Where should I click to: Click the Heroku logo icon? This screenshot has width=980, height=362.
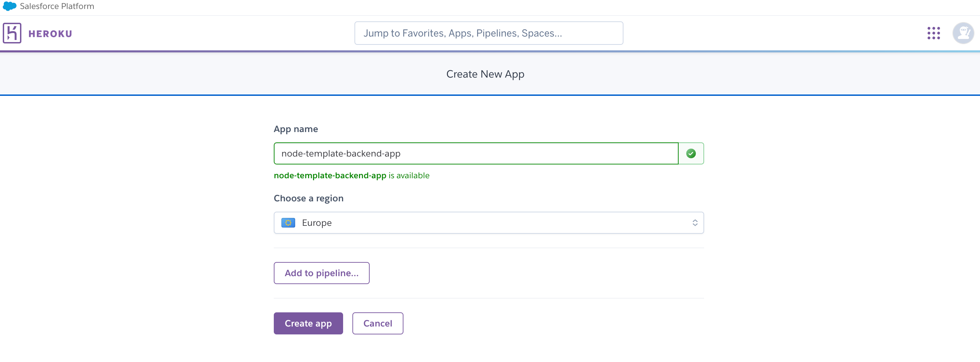click(12, 33)
